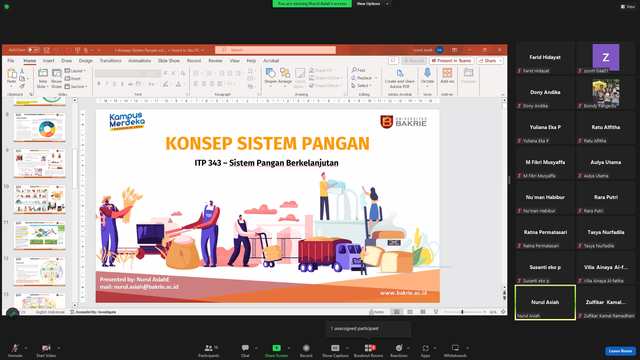The width and height of the screenshot is (640, 360).
Task: Click the Zoom annotation pencil button
Action: pos(12,313)
